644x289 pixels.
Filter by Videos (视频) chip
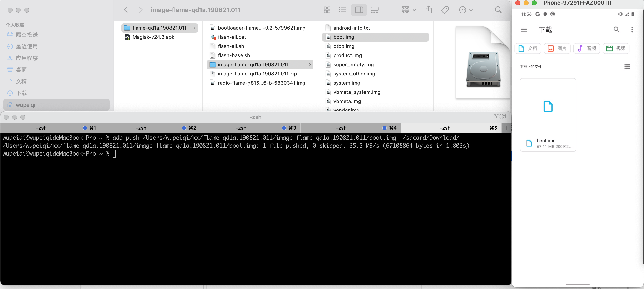[x=616, y=48]
